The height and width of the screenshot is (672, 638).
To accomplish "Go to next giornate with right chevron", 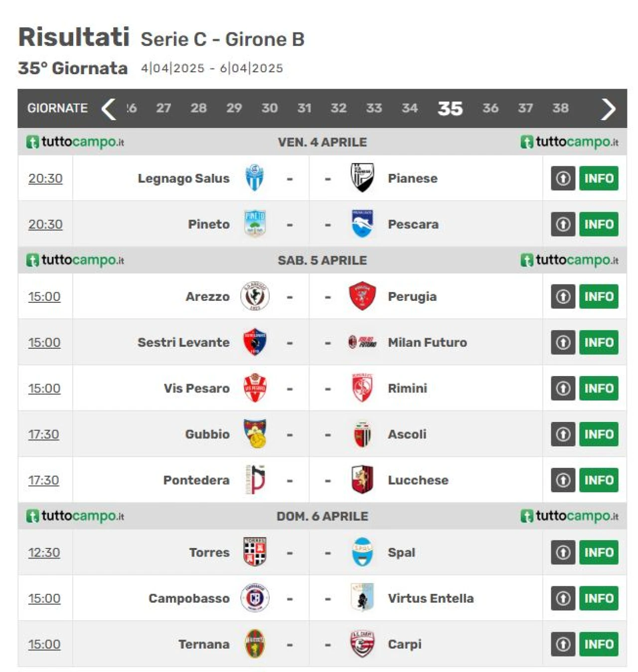I will (x=608, y=109).
